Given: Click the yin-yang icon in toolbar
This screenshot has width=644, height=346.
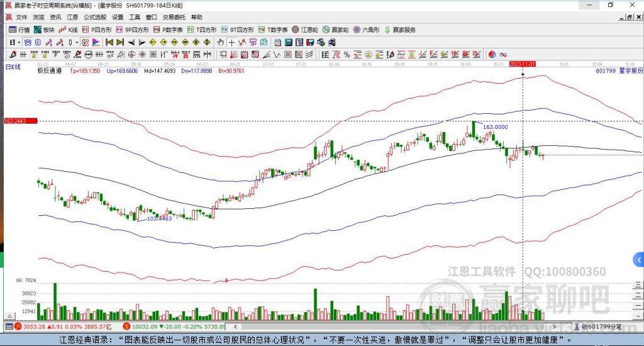Looking at the screenshot, I should coord(492,55).
